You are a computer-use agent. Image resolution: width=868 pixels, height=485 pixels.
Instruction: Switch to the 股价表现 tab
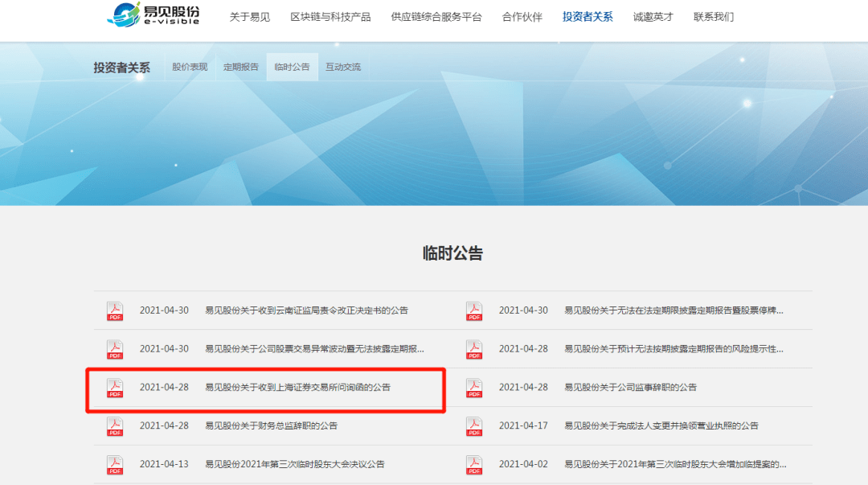pyautogui.click(x=190, y=67)
